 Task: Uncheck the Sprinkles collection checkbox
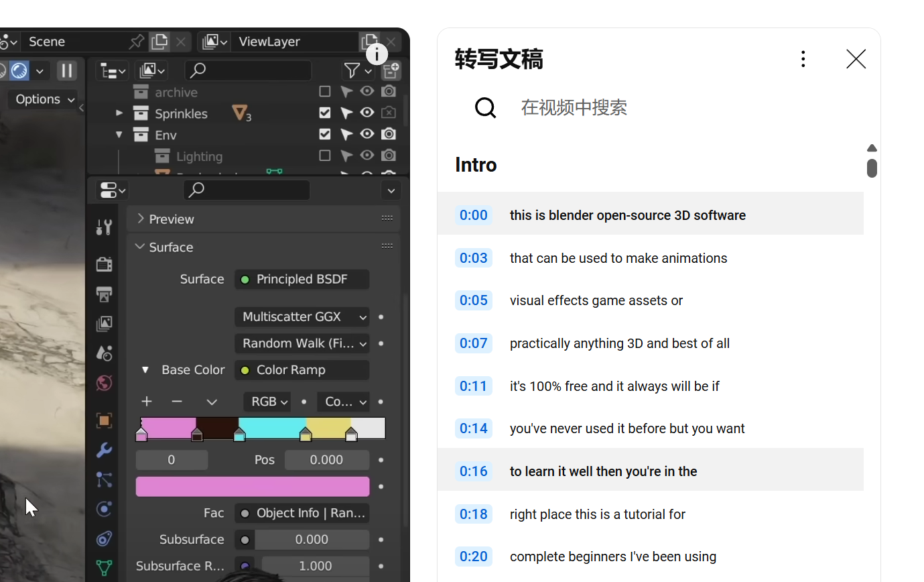325,113
